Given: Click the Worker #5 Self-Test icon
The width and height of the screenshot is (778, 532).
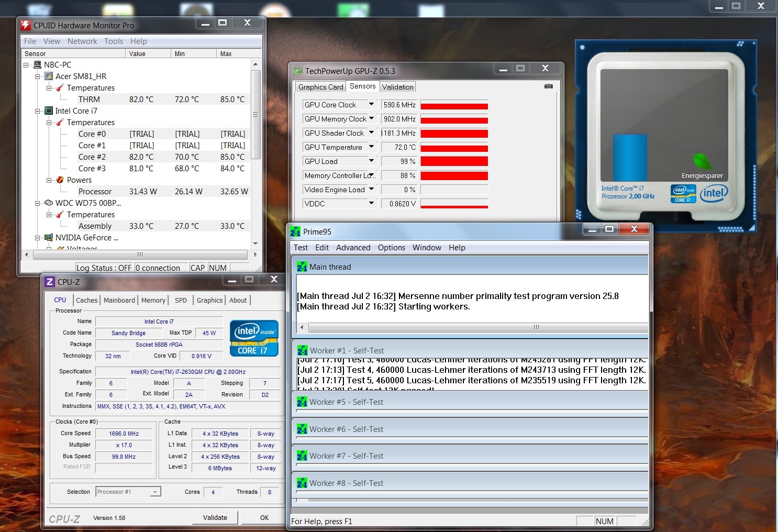Looking at the screenshot, I should [x=302, y=402].
